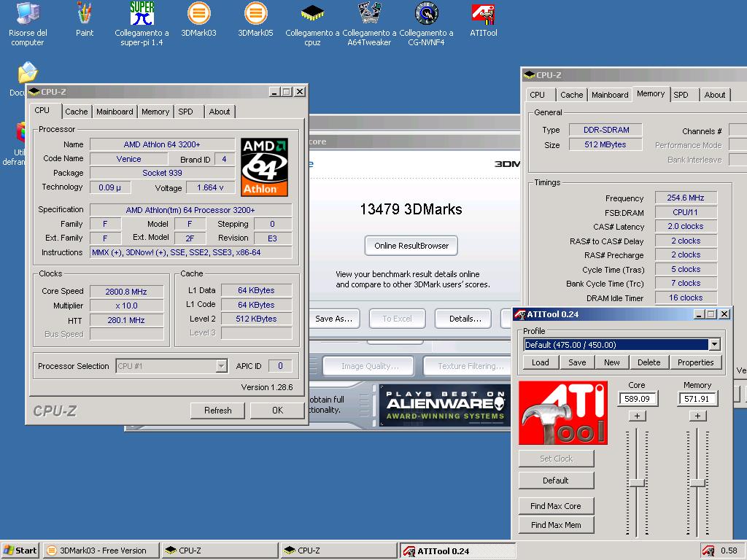
Task: Open Memory tab in the CPU-Z processor window
Action: 155,112
